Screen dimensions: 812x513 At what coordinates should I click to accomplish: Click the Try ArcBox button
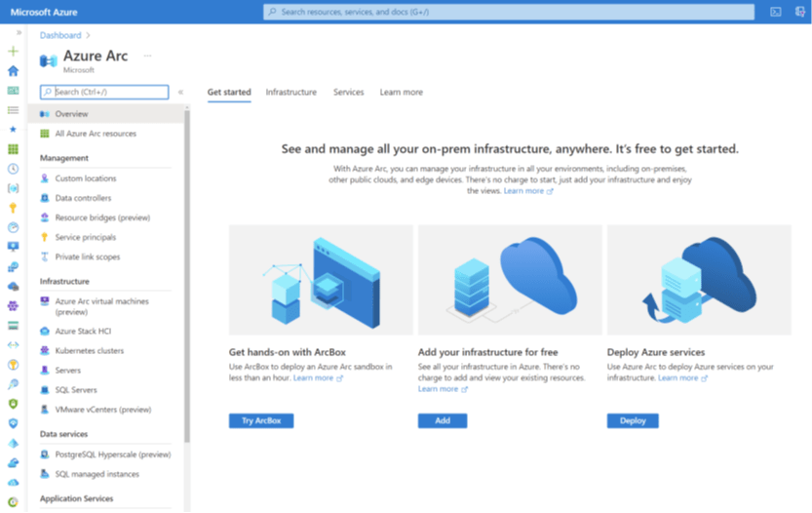pos(261,420)
